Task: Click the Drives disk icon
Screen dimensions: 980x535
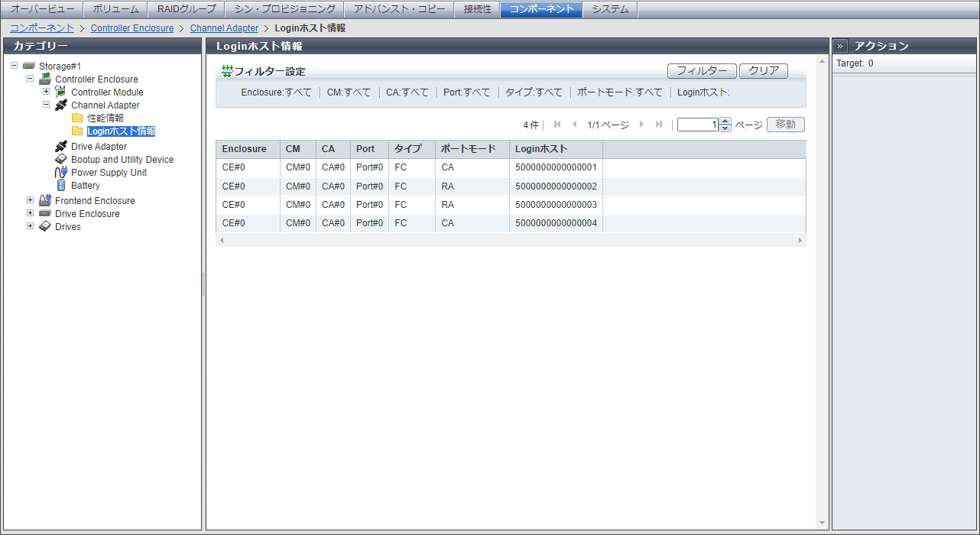Action: (x=45, y=227)
